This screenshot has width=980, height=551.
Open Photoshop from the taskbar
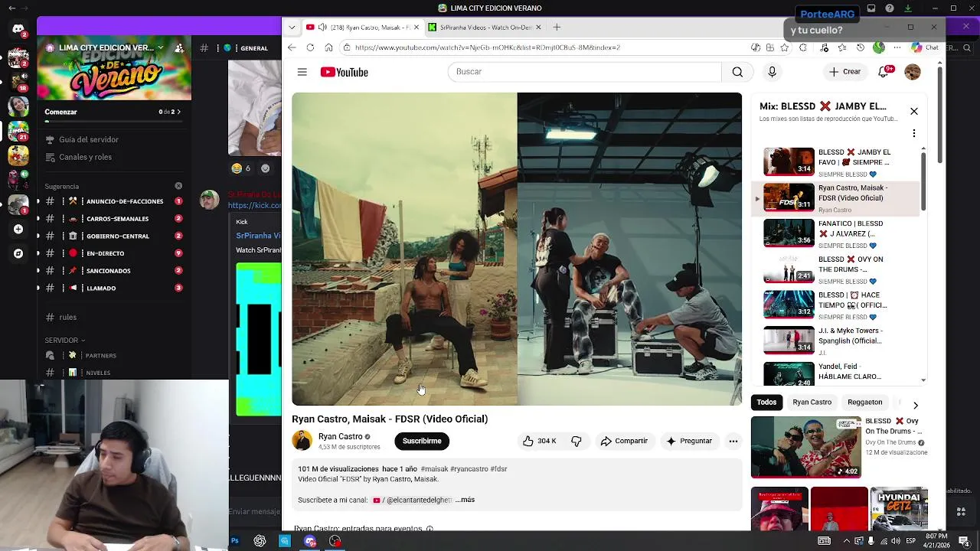click(x=235, y=541)
